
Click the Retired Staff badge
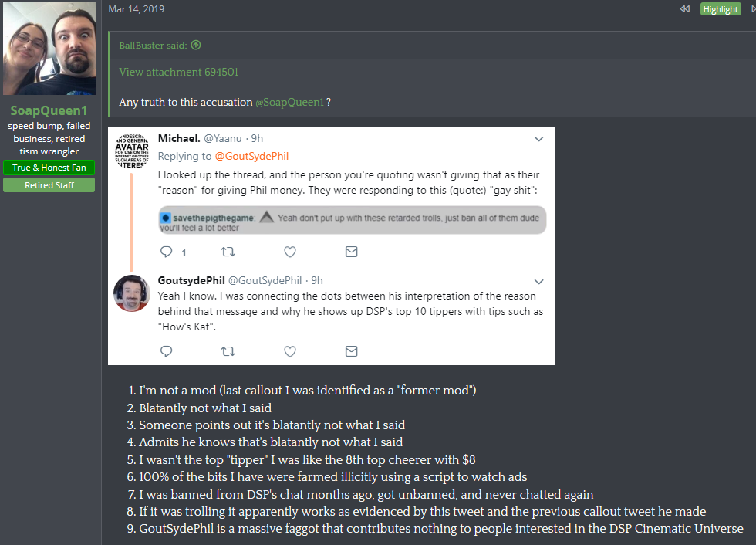(x=49, y=185)
